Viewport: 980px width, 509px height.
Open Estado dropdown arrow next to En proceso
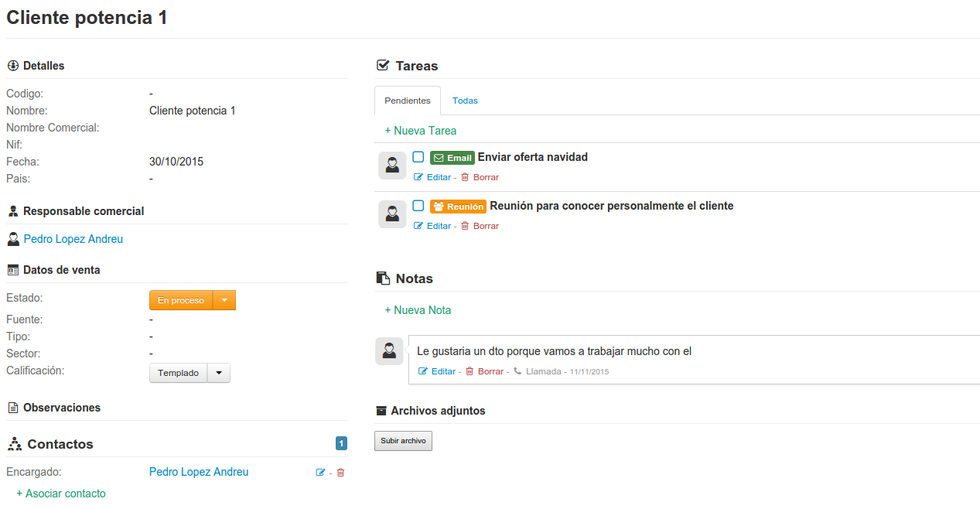point(224,300)
